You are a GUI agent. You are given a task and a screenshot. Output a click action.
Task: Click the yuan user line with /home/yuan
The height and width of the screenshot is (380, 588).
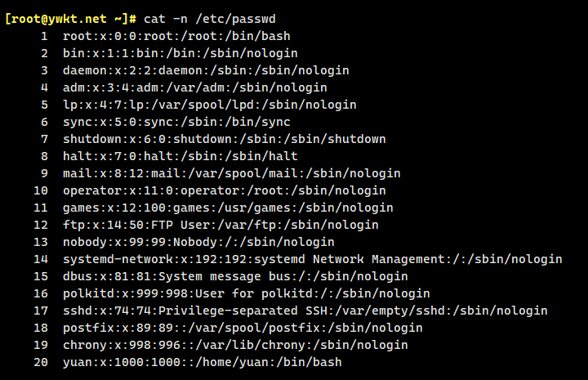pyautogui.click(x=202, y=362)
